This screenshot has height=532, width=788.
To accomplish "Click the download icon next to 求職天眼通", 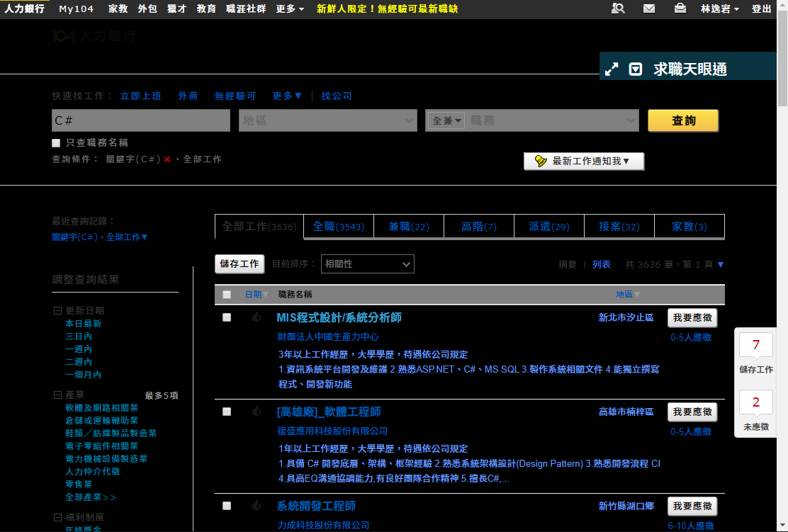I will point(636,69).
